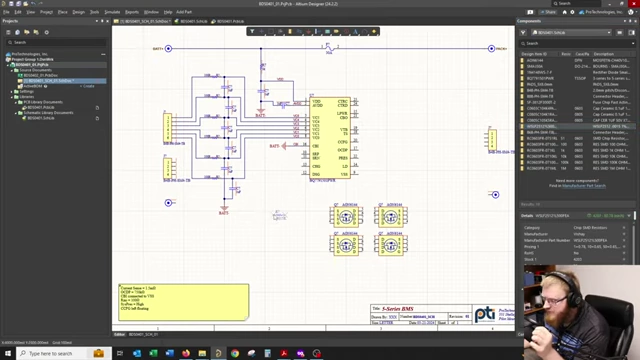Select BDS0401.PcbLib in project tree
The width and height of the screenshot is (640, 360).
click(x=38, y=107)
